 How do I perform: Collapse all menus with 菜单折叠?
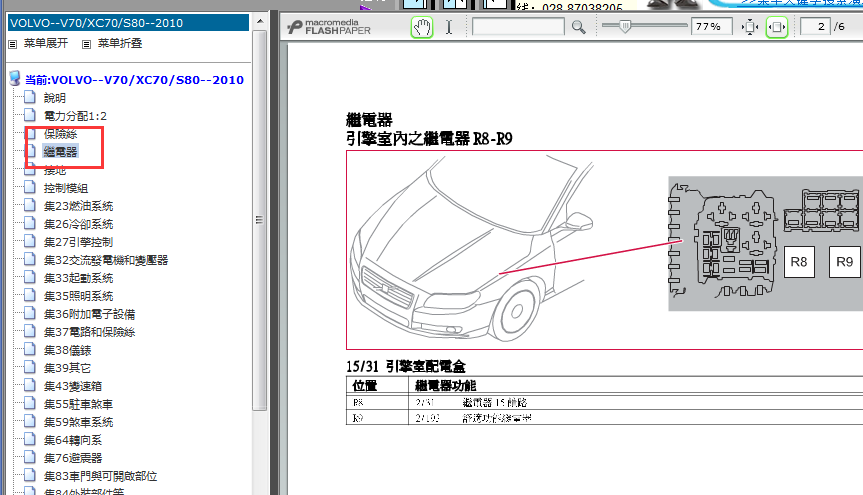[120, 43]
